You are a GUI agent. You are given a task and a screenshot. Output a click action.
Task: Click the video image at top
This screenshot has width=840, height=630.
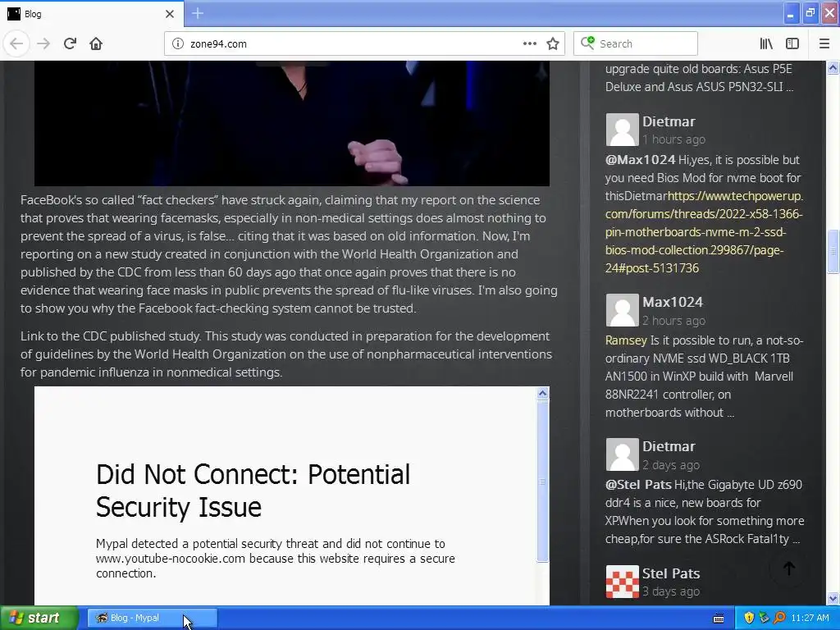pyautogui.click(x=291, y=123)
